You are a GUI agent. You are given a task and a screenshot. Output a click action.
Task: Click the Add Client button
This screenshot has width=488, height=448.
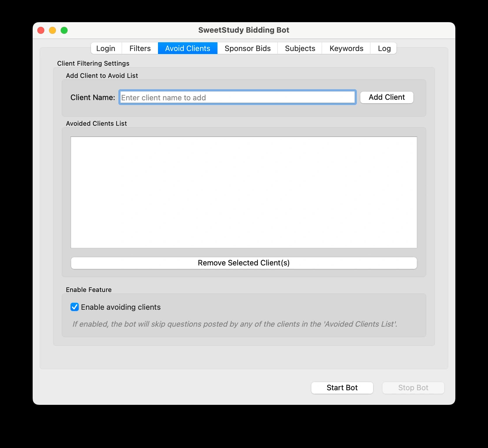[x=387, y=97]
